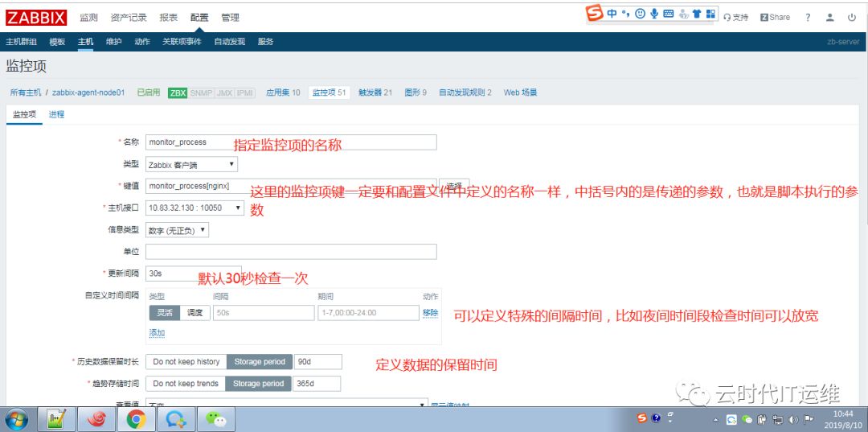
Task: Switch to 监控项 form tab
Action: [24, 115]
